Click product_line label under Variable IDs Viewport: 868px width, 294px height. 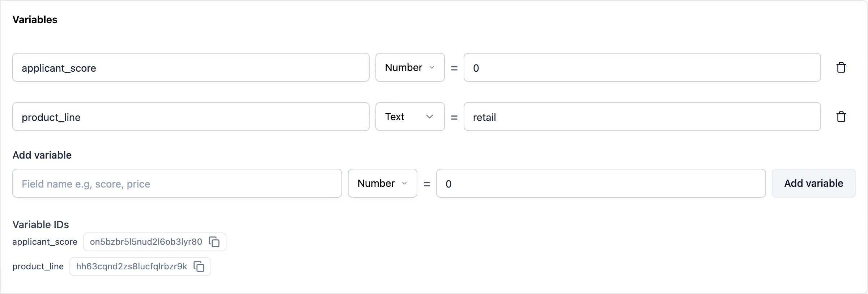pos(38,266)
